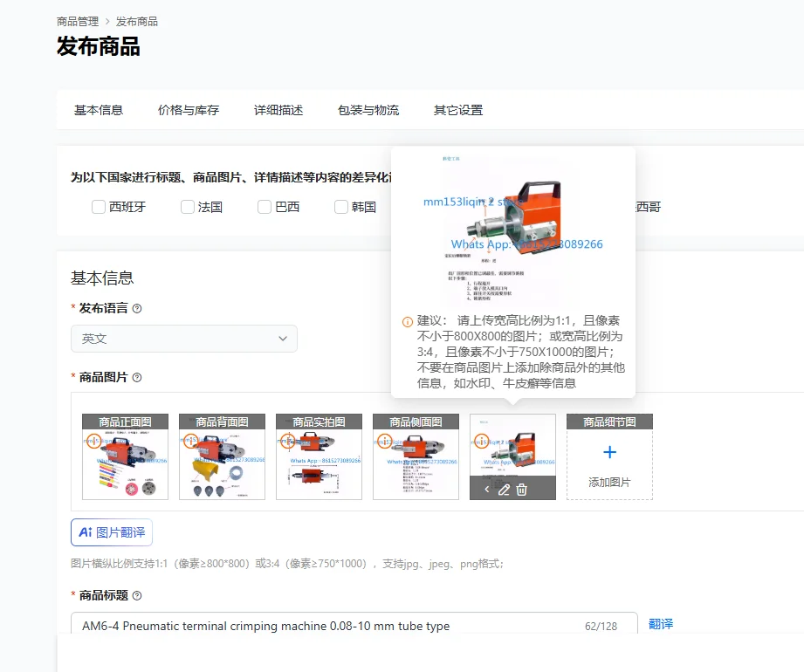Tick the 法国 checkbox
Viewport: 804px width, 672px height.
pos(188,207)
